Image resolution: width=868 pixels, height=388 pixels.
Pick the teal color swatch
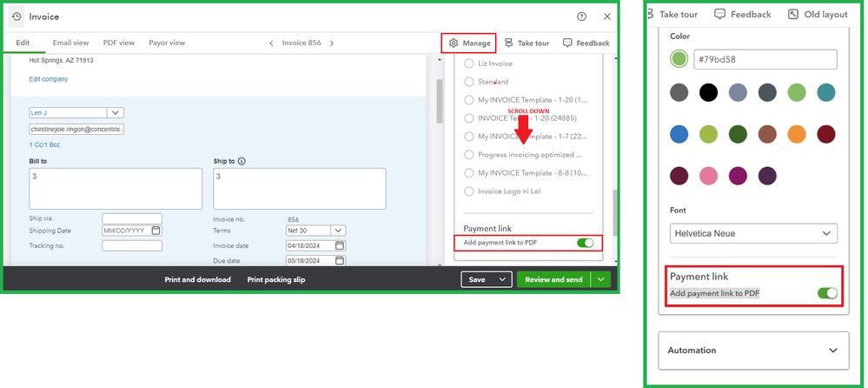[826, 92]
